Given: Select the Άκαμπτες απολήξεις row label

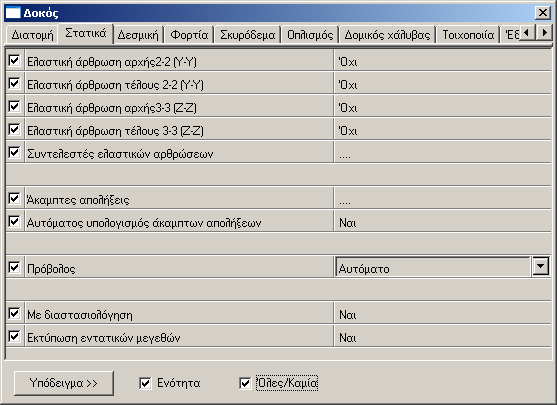Looking at the screenshot, I should (78, 200).
